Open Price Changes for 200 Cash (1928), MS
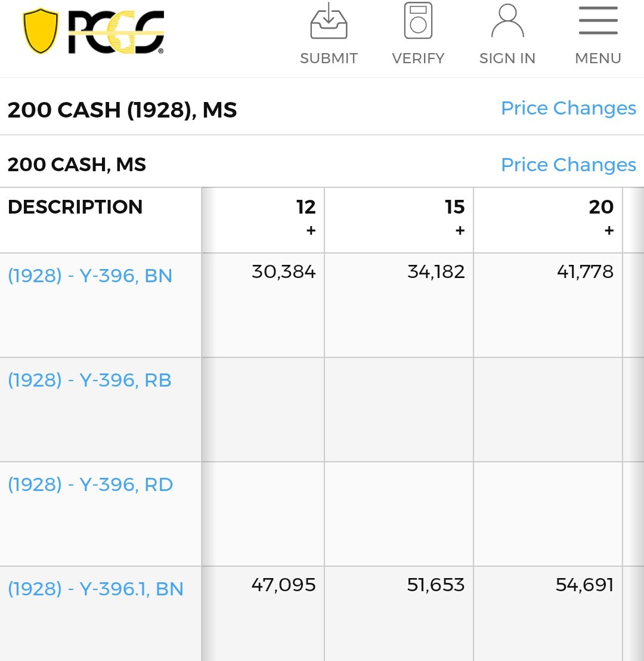The width and height of the screenshot is (644, 661). 568,108
